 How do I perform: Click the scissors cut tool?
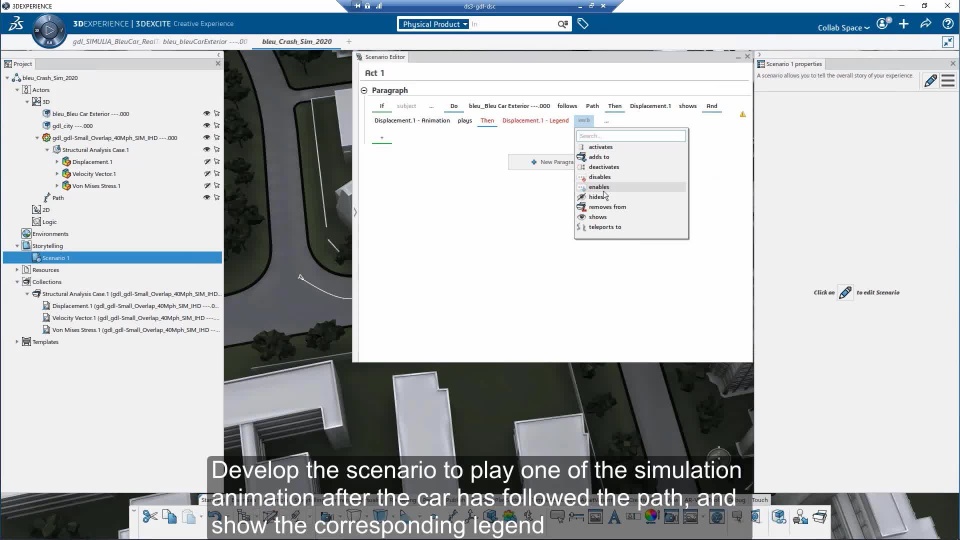[149, 517]
